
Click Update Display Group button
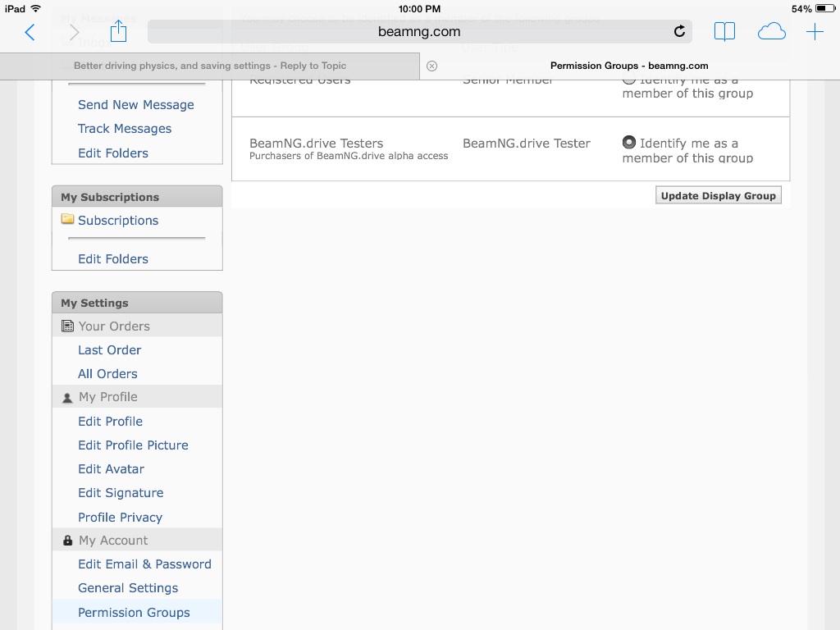coord(719,195)
